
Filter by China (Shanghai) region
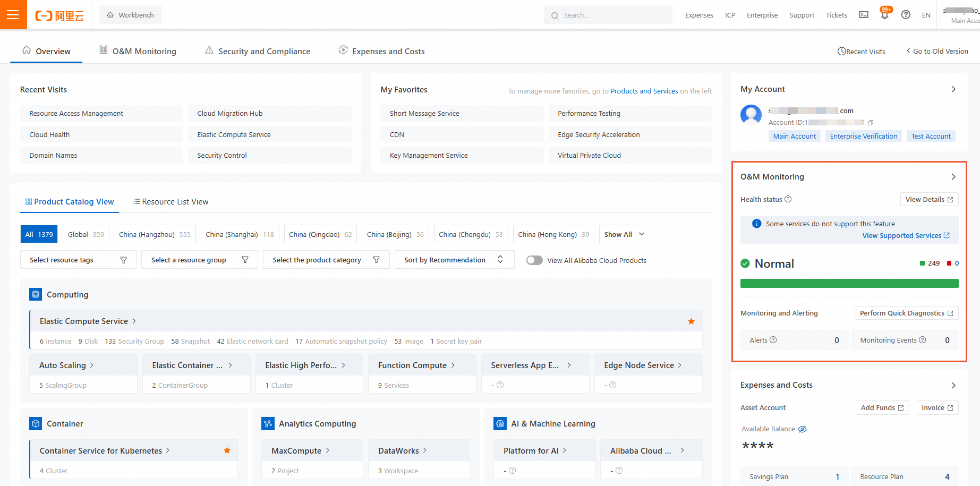click(x=240, y=234)
